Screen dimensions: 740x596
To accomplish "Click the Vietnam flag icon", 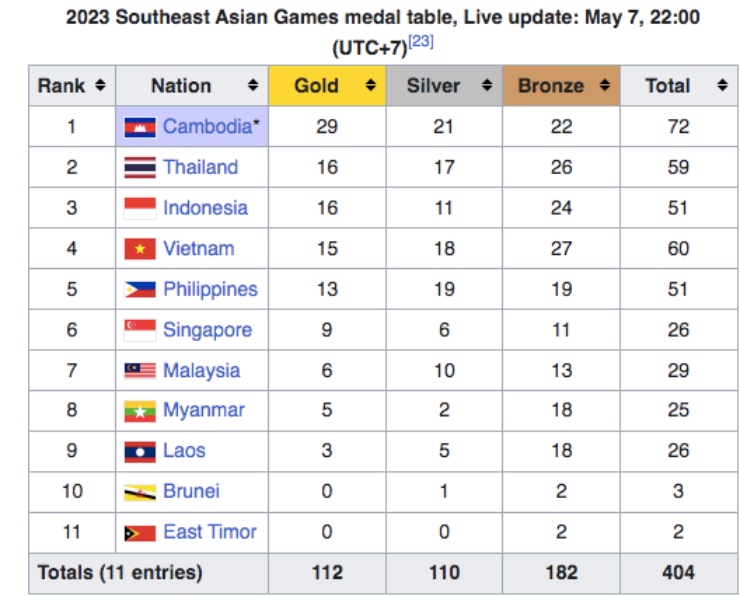I will [x=140, y=249].
